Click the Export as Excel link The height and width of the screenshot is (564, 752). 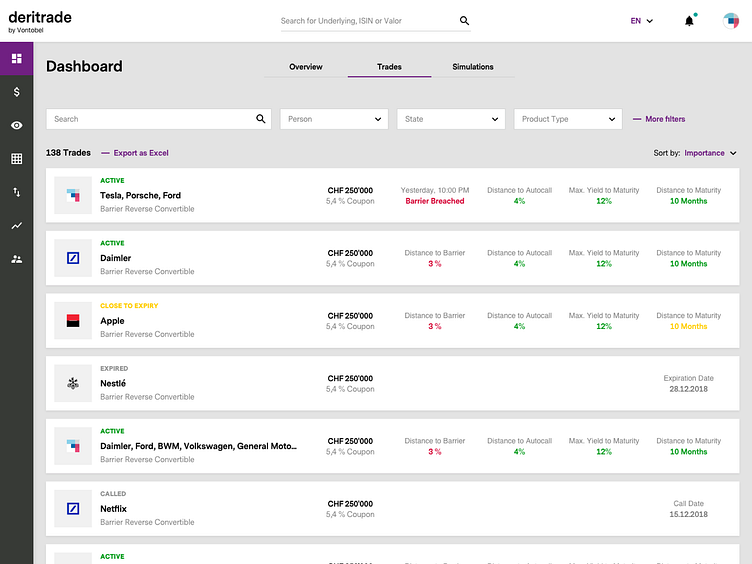tap(140, 153)
